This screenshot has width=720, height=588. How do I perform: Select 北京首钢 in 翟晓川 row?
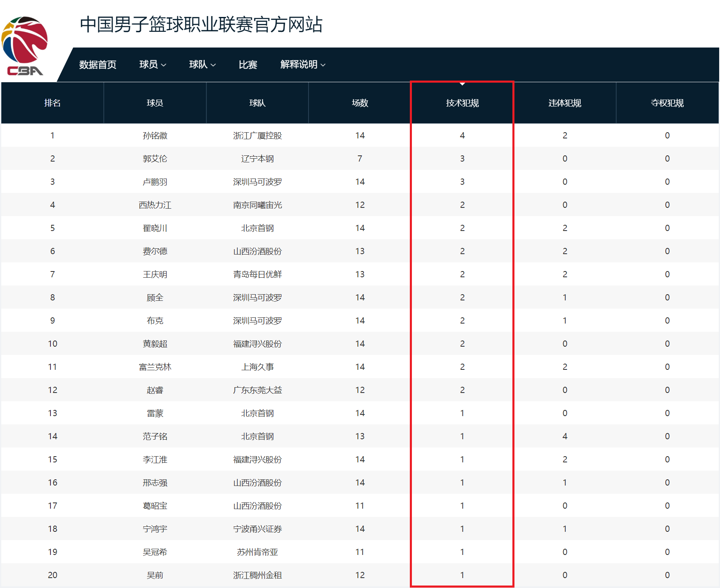(x=257, y=228)
